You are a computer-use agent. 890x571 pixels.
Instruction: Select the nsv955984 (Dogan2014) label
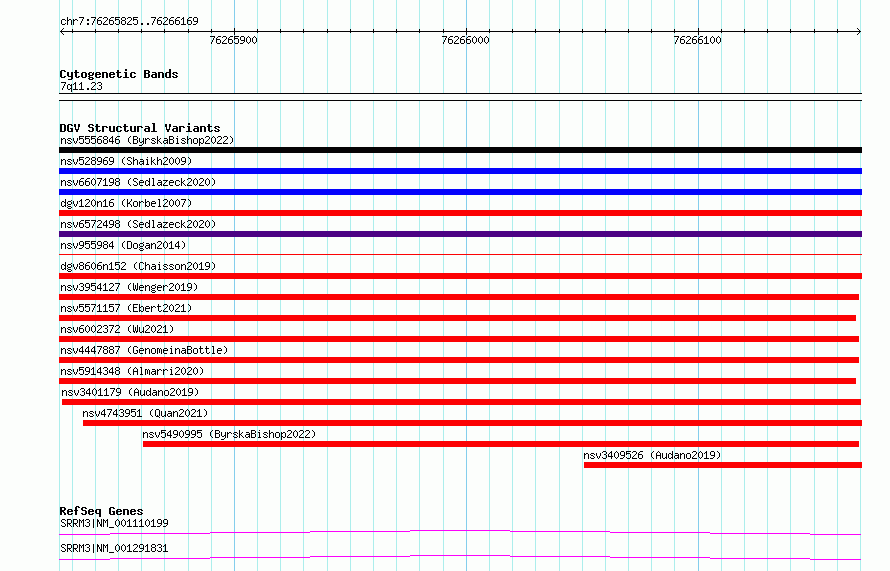coord(123,245)
